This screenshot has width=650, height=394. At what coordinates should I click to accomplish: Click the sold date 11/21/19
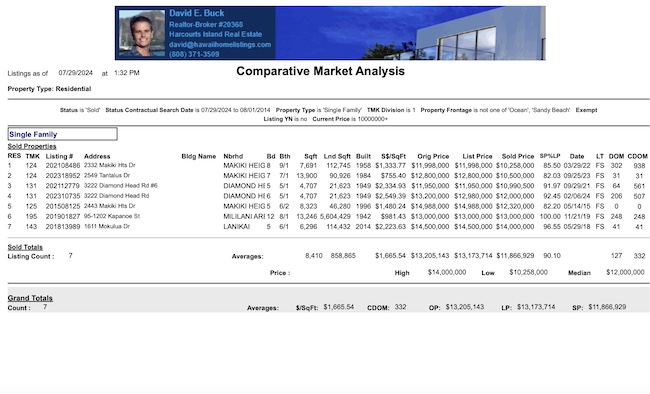(x=577, y=216)
